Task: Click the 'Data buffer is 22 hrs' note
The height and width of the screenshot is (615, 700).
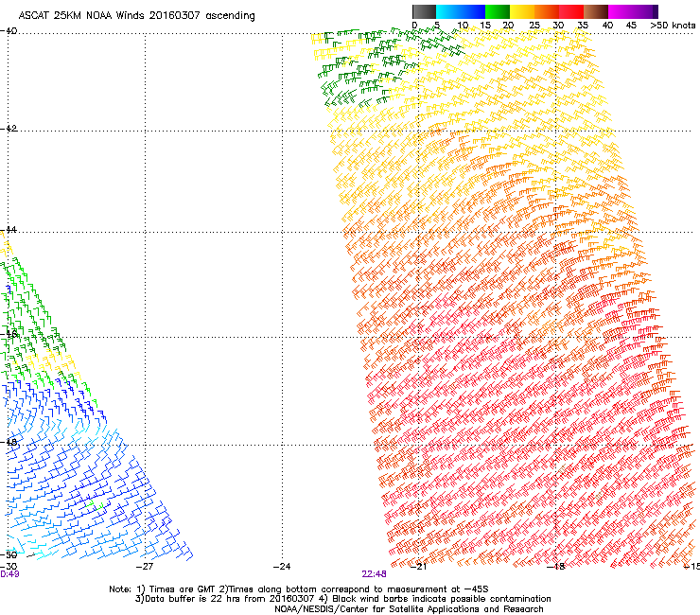Action: pyautogui.click(x=342, y=599)
